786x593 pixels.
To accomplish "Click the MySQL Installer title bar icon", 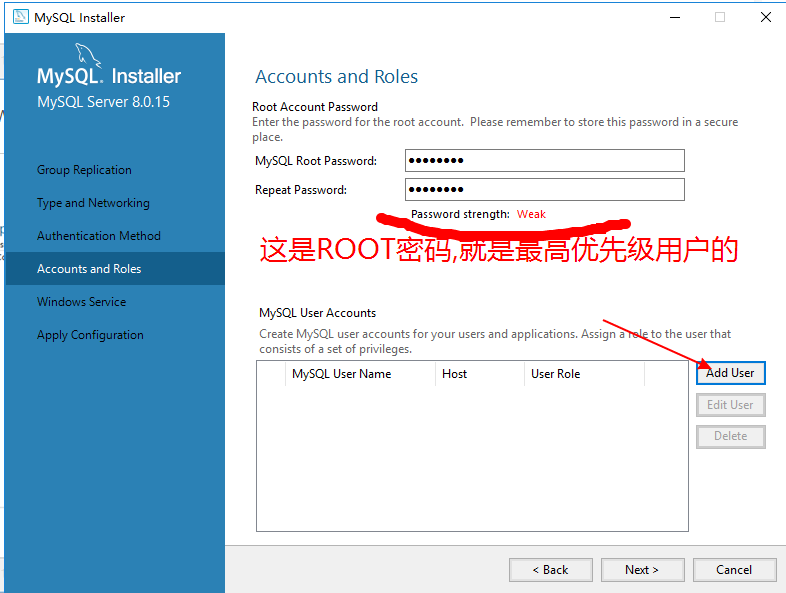I will coord(21,17).
